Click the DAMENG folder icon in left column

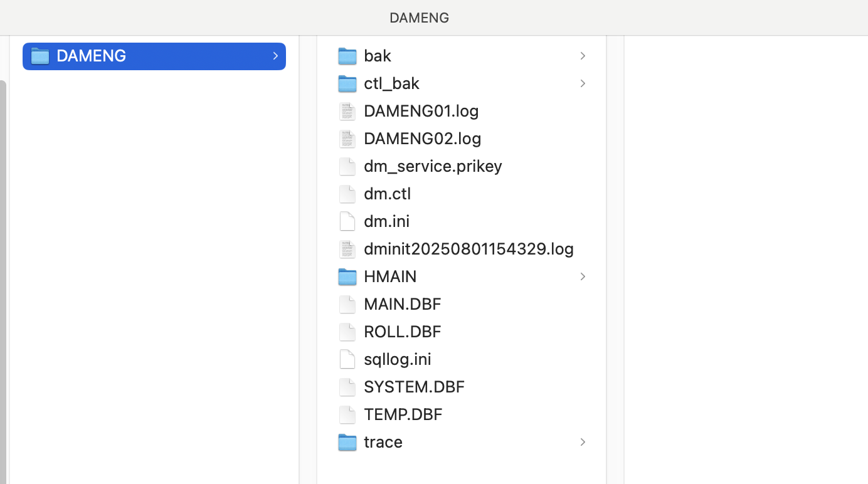click(x=40, y=56)
